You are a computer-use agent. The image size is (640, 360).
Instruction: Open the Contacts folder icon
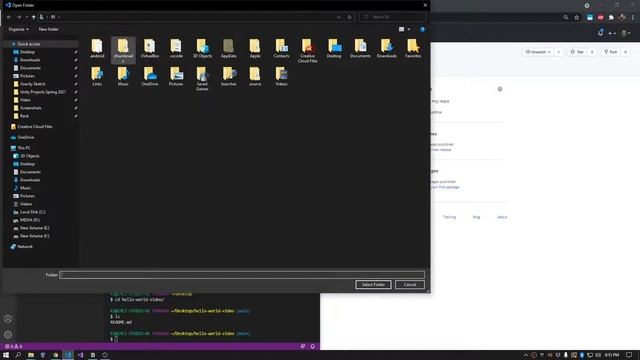(x=281, y=49)
